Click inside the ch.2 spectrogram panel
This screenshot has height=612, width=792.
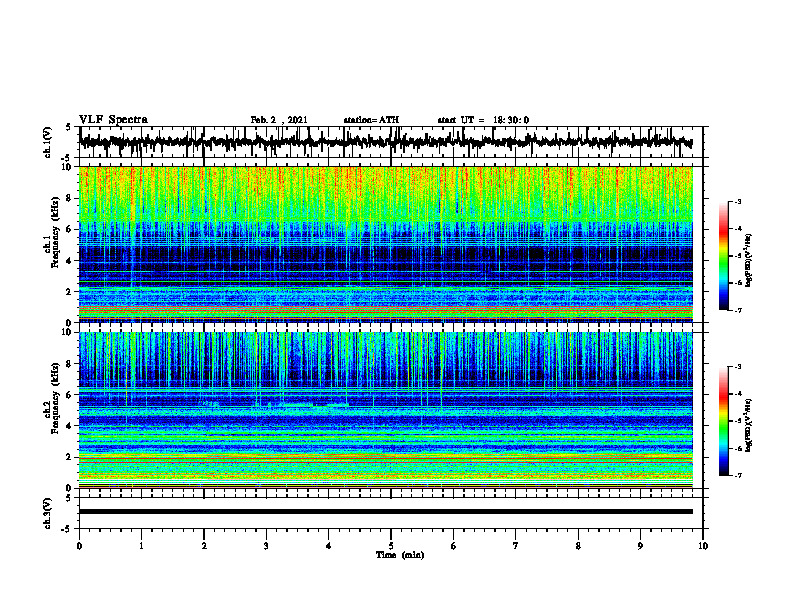click(x=385, y=410)
